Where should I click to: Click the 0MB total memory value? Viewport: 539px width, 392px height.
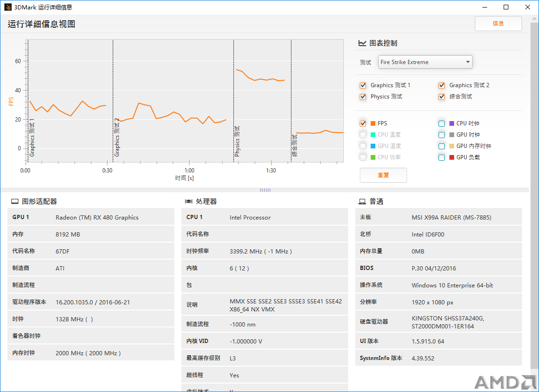tap(418, 252)
